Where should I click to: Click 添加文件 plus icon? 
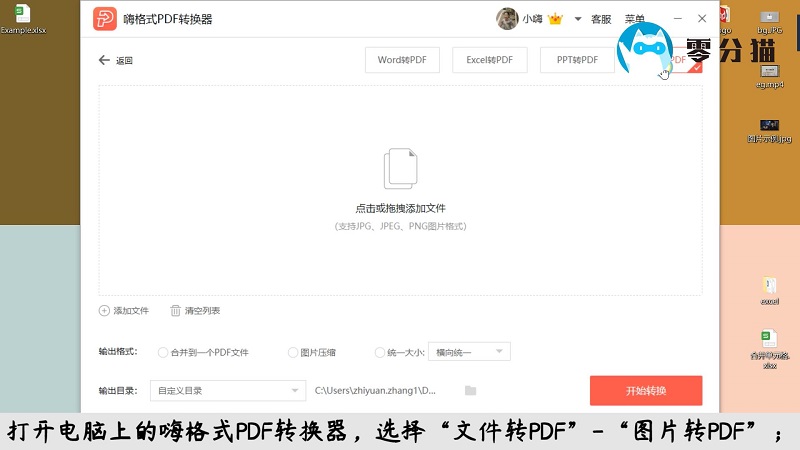[x=104, y=311]
